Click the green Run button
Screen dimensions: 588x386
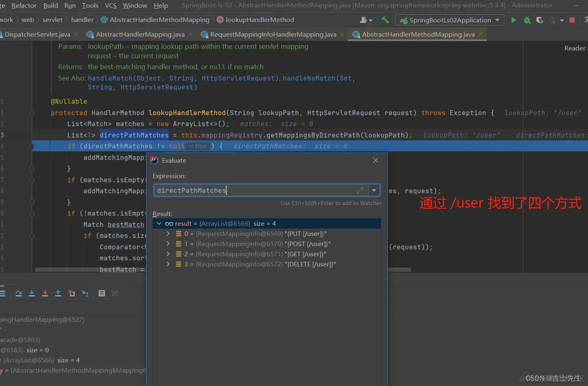514,20
